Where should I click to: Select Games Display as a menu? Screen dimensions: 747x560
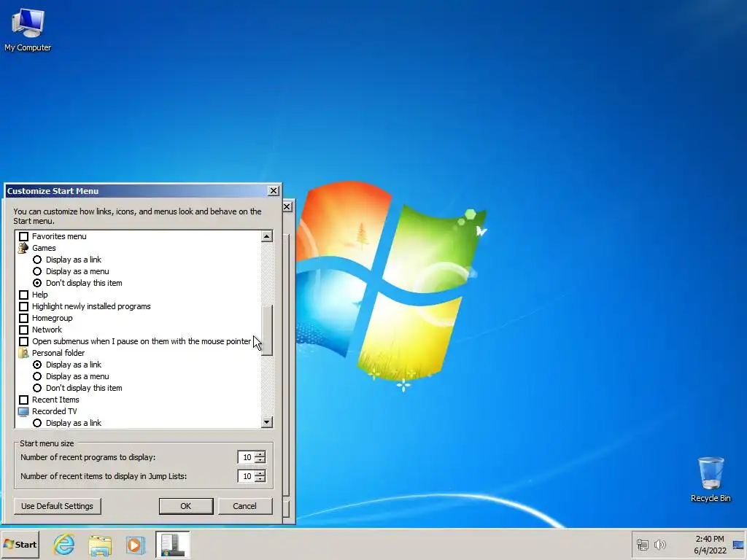coord(37,271)
